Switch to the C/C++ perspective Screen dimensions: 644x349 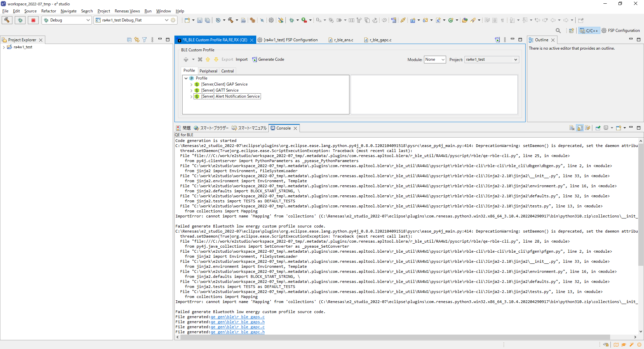(x=589, y=31)
